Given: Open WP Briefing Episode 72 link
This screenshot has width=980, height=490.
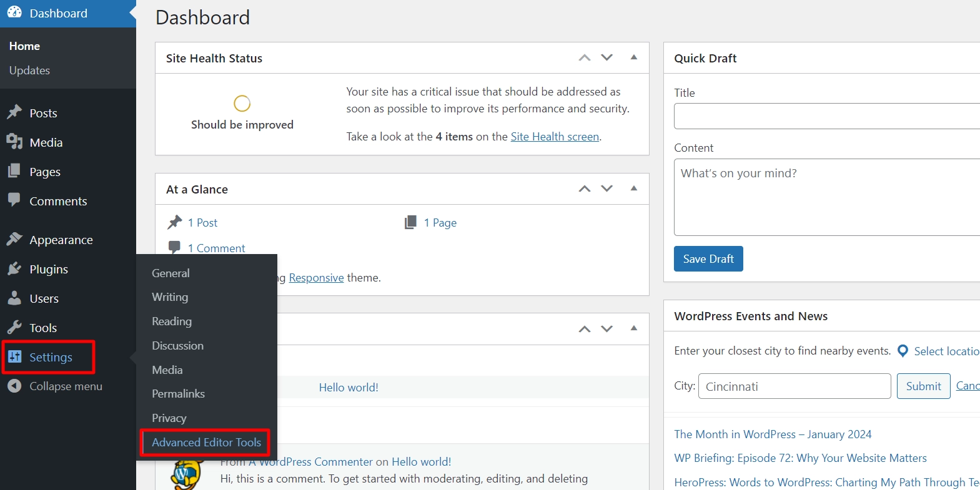Looking at the screenshot, I should pyautogui.click(x=800, y=458).
